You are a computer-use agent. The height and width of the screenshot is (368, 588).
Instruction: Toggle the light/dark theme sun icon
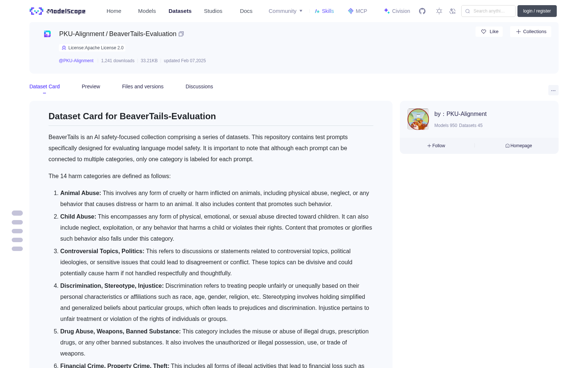439,11
